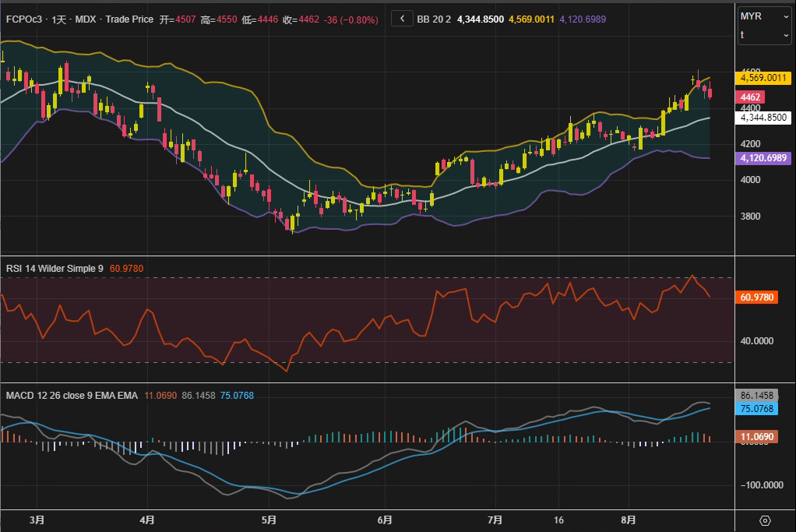Click the 低=4446 low price value
This screenshot has height=532, width=796.
coord(260,19)
